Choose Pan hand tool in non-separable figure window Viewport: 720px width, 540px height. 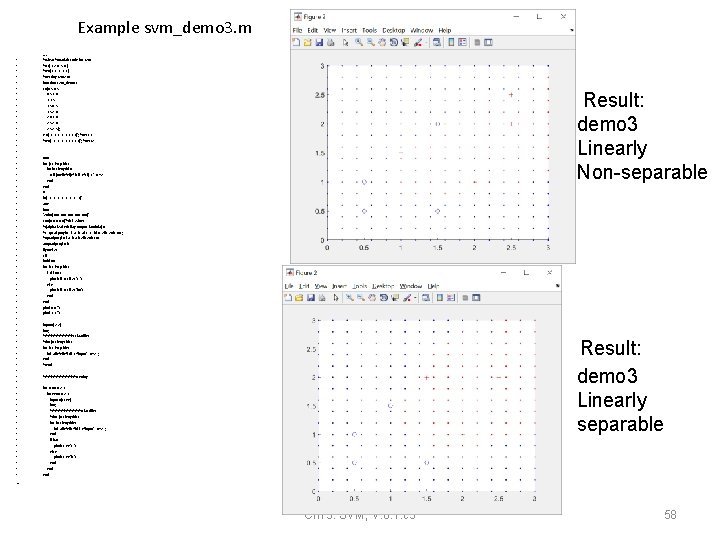click(x=382, y=42)
